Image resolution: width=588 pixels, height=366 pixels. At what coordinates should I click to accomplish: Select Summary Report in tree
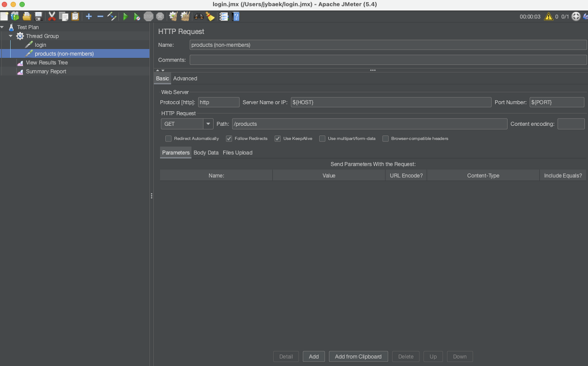(46, 72)
